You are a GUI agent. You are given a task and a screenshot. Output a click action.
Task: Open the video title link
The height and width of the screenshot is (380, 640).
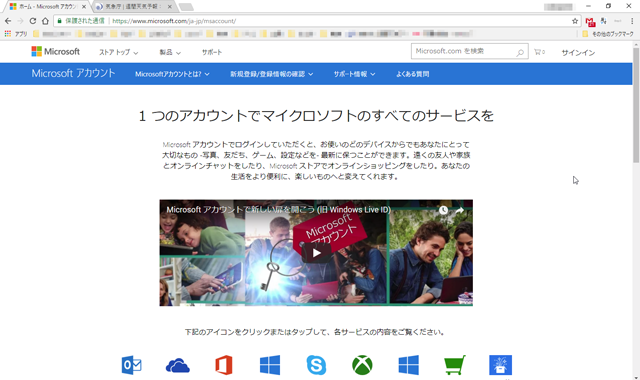(x=278, y=210)
